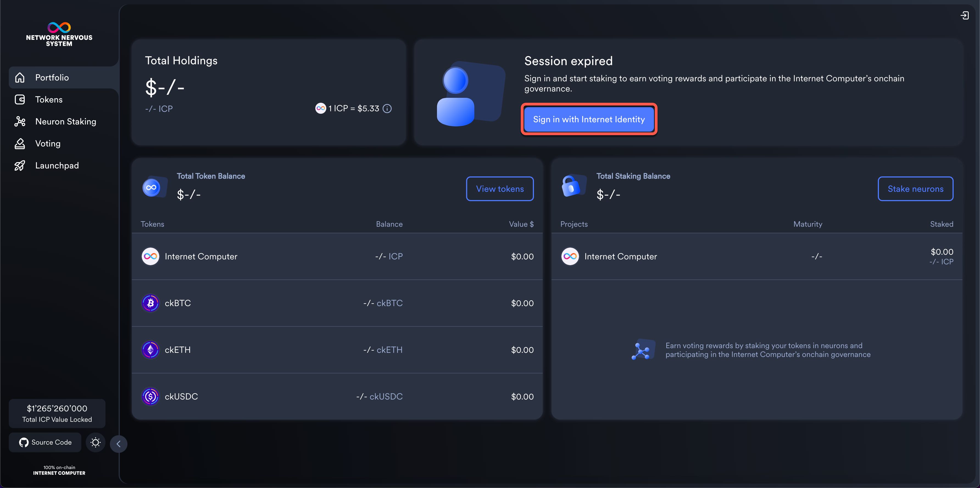Select the Voting ballot icon

[x=20, y=143]
